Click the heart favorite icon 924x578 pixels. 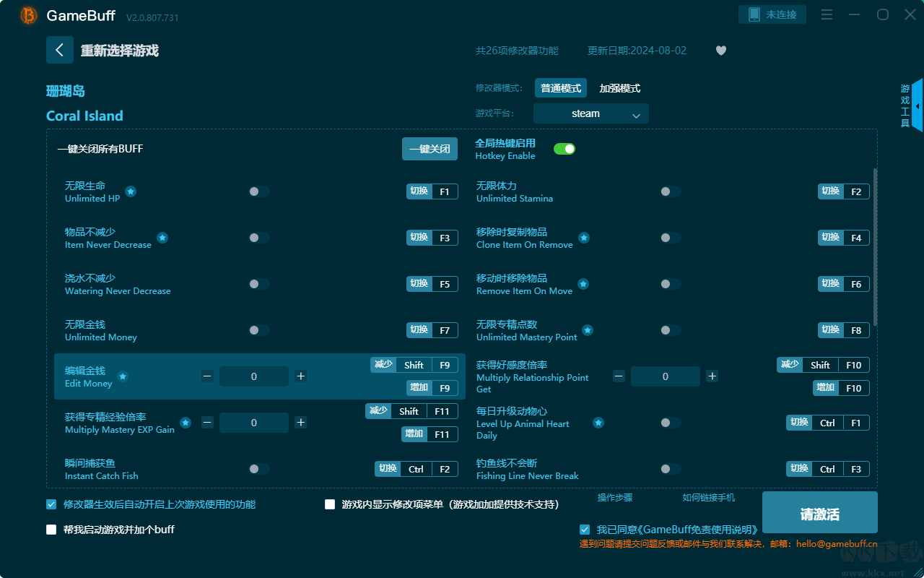pyautogui.click(x=721, y=51)
